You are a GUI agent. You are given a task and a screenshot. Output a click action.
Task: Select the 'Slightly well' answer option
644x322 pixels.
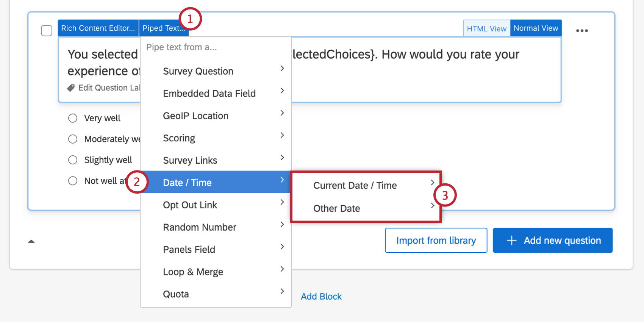click(x=73, y=159)
